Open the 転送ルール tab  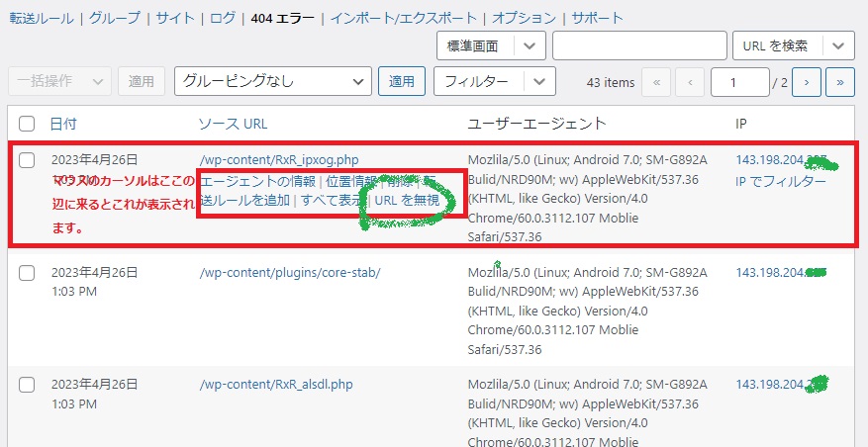(x=42, y=18)
